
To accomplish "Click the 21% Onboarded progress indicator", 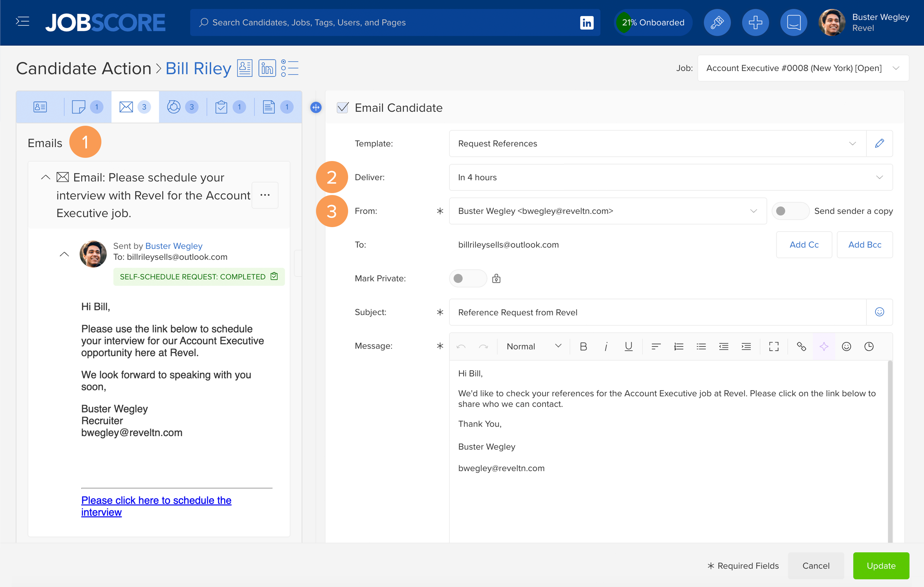I will [653, 22].
